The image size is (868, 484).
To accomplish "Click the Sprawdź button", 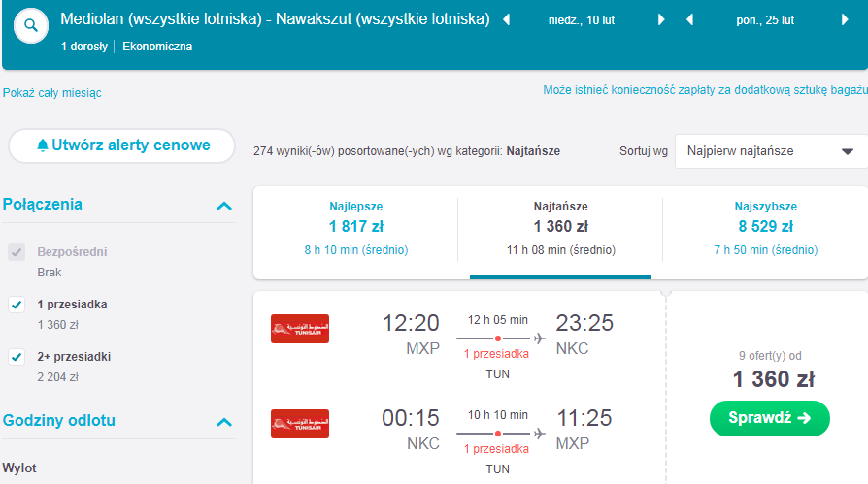I will click(x=770, y=418).
